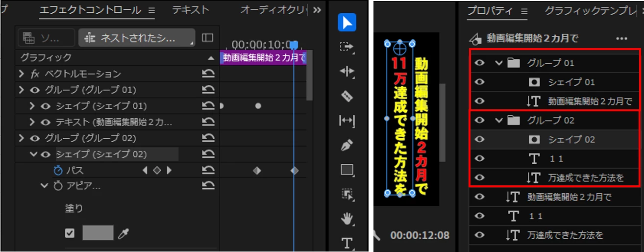Select the Razor tool
The width and height of the screenshot is (644, 252).
(347, 96)
